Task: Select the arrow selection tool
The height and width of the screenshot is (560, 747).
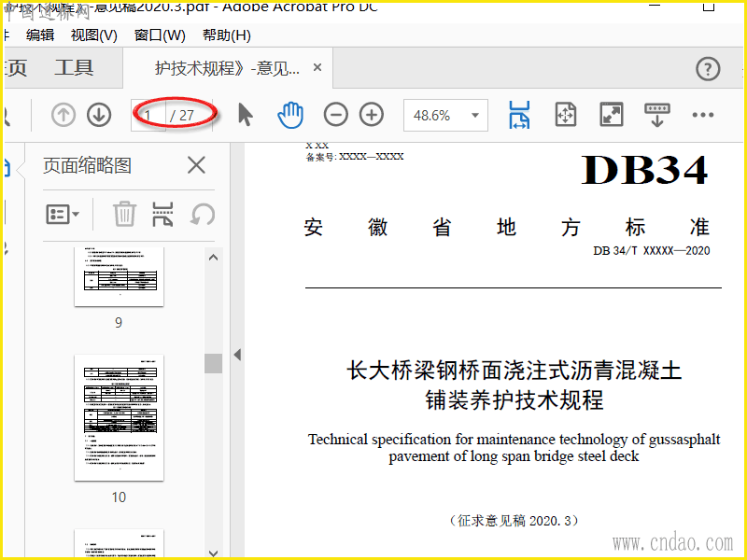Action: (x=245, y=115)
